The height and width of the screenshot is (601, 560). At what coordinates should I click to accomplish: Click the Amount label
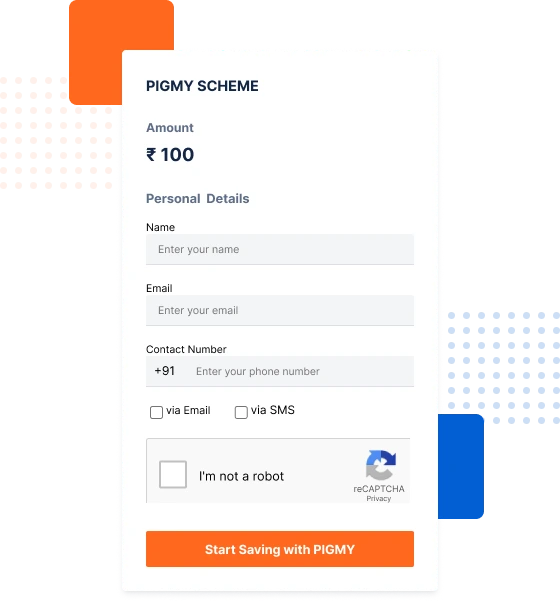[170, 128]
